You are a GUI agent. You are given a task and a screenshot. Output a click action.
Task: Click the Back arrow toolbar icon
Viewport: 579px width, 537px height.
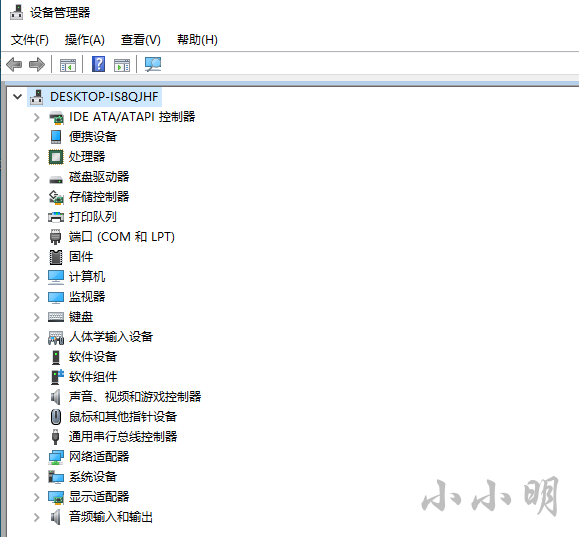14,64
